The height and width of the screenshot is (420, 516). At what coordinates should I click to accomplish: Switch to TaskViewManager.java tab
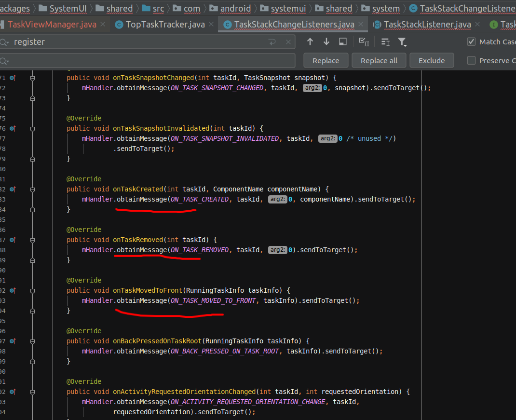coord(52,25)
